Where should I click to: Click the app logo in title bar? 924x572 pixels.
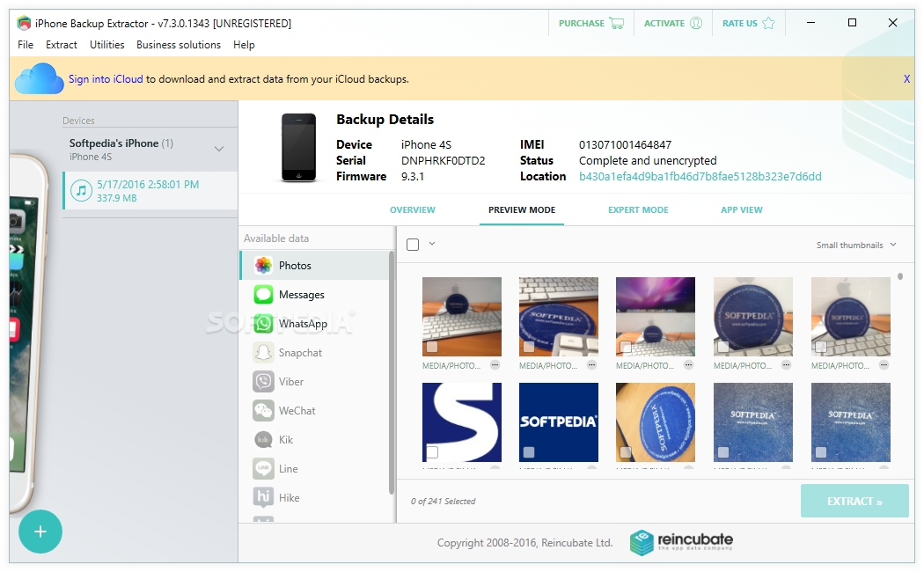tap(24, 23)
